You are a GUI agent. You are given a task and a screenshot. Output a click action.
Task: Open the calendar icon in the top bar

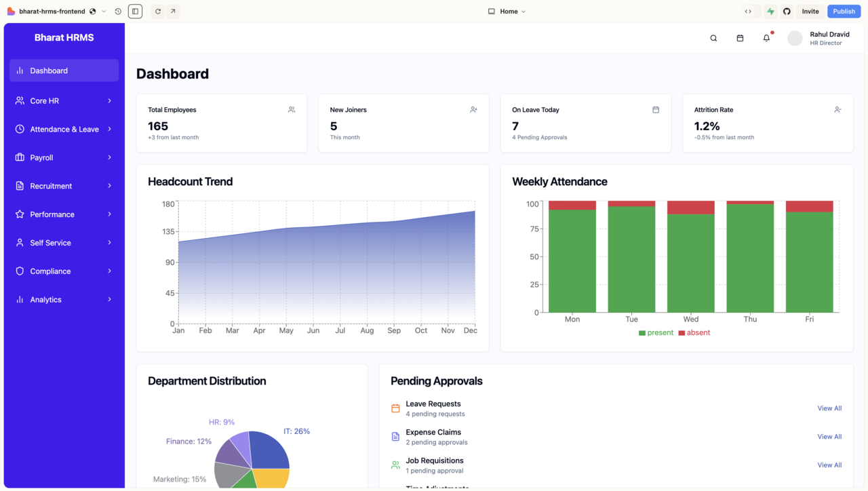point(740,38)
